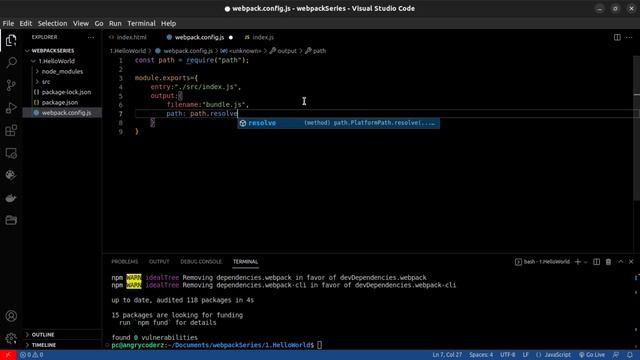The height and width of the screenshot is (360, 640).
Task: Click the bash terminal name label
Action: 546,262
